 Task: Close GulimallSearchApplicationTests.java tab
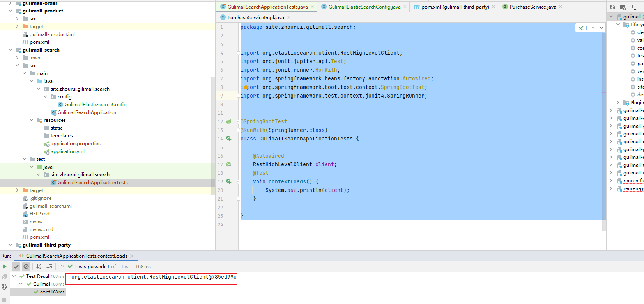(312, 7)
